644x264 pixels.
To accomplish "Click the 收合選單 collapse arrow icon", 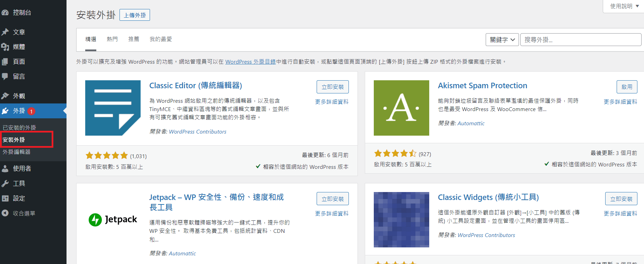I will 5,213.
